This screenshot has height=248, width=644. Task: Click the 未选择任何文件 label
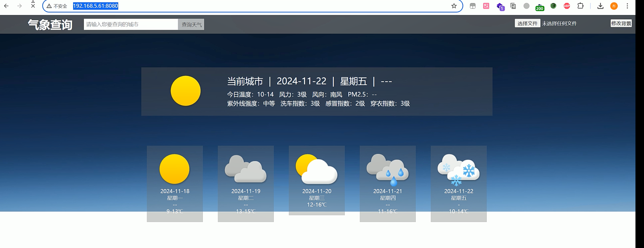[x=559, y=24]
